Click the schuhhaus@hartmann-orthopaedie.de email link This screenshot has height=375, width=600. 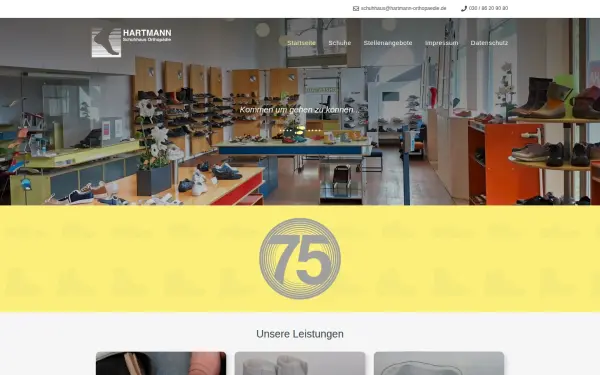403,8
